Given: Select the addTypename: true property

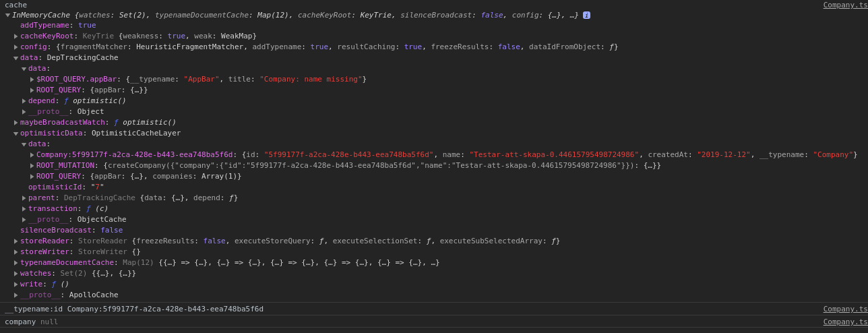Looking at the screenshot, I should click(x=58, y=26).
